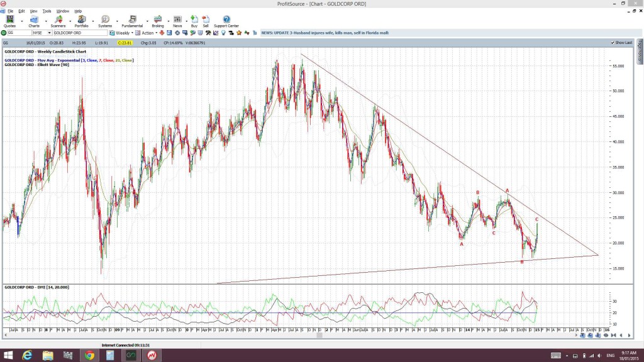Expand the Fundamental dropdown arrow
The height and width of the screenshot is (362, 644).
click(147, 21)
